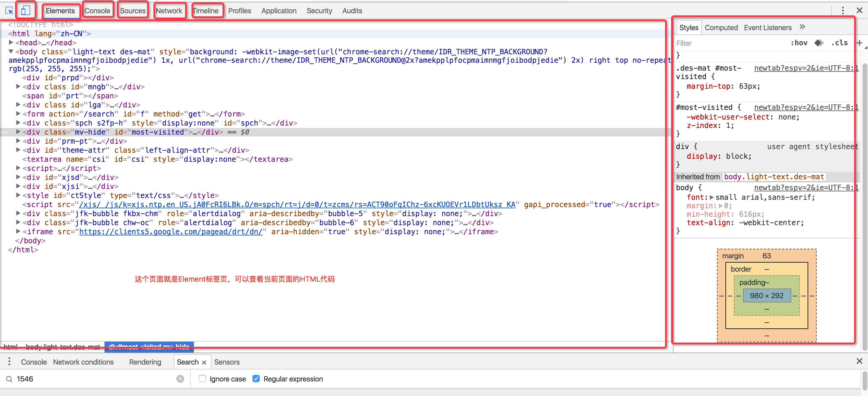This screenshot has width=868, height=396.
Task: Open the xjs script src link
Action: pos(297,204)
